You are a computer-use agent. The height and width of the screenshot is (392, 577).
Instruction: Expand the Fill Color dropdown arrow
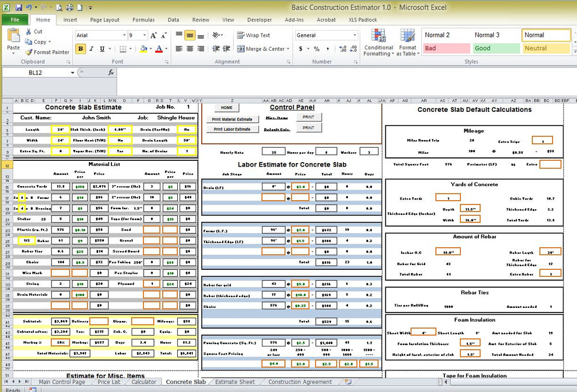tap(151, 49)
